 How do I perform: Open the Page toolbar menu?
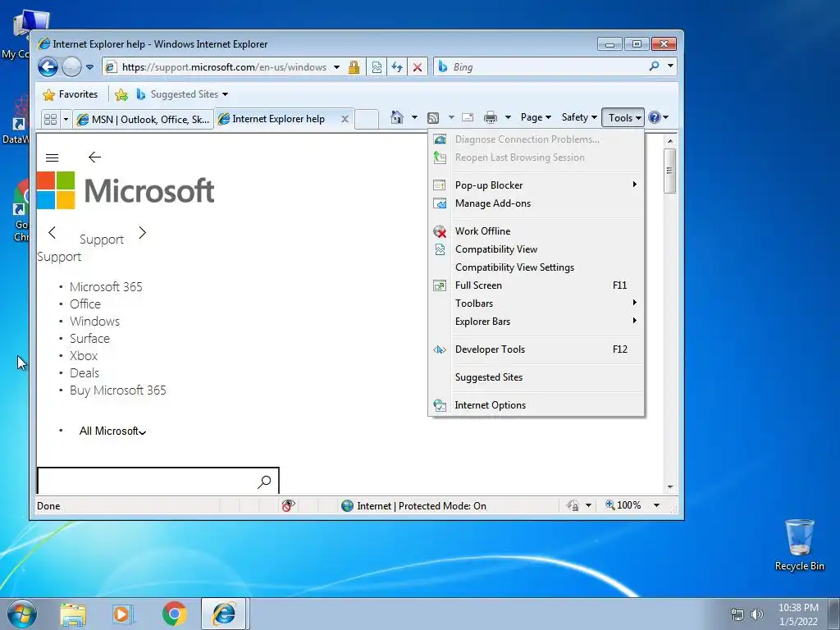click(x=535, y=117)
